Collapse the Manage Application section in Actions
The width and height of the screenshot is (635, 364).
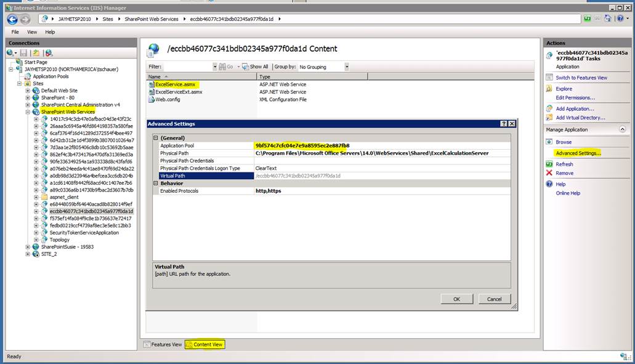623,129
